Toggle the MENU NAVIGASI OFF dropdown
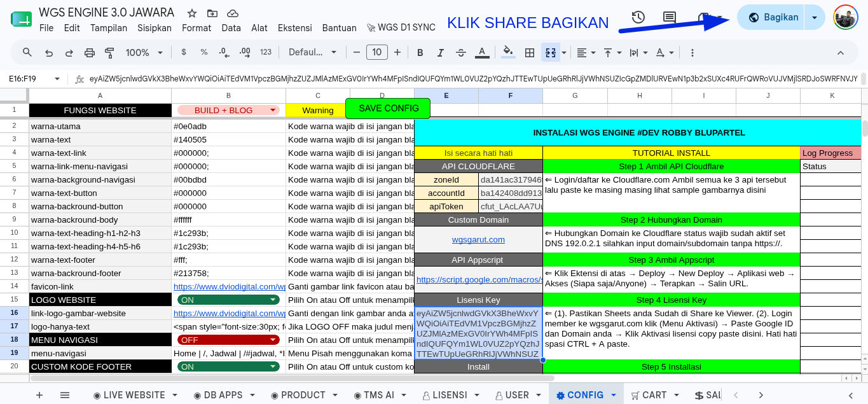Viewport: 868px width, 404px height. pyautogui.click(x=228, y=340)
